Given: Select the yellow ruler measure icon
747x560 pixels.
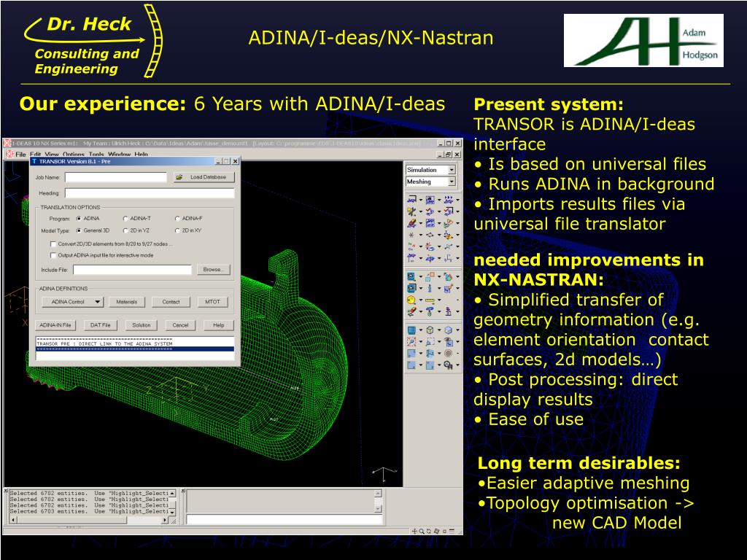Looking at the screenshot, I should [x=430, y=300].
